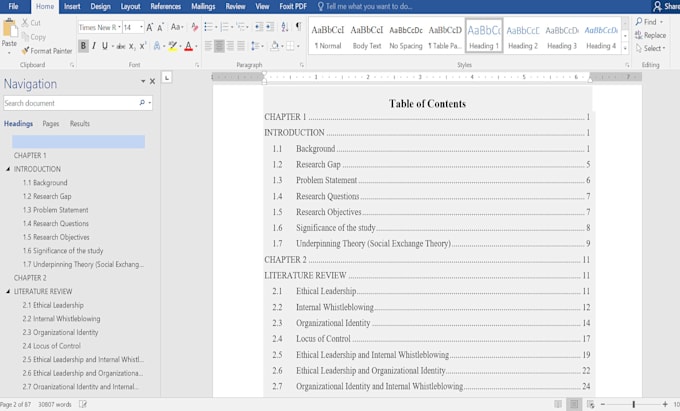The height and width of the screenshot is (411, 680).
Task: Open the font name dropdown
Action: 119,27
